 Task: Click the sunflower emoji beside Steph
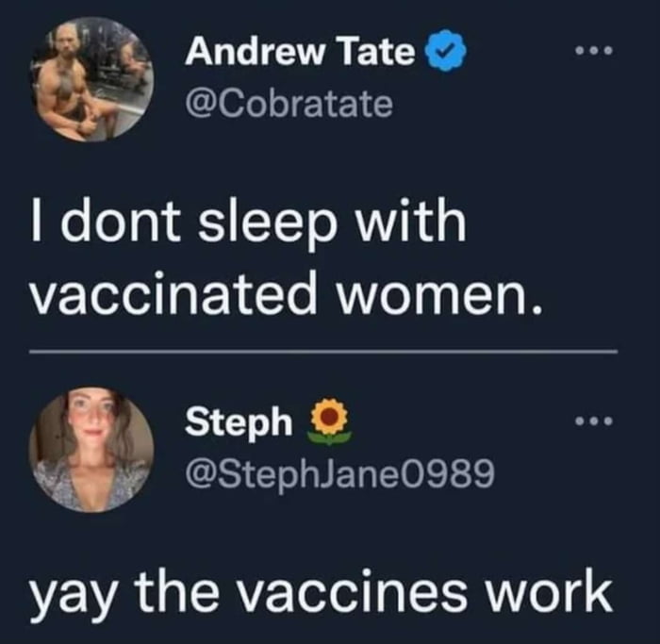(330, 421)
